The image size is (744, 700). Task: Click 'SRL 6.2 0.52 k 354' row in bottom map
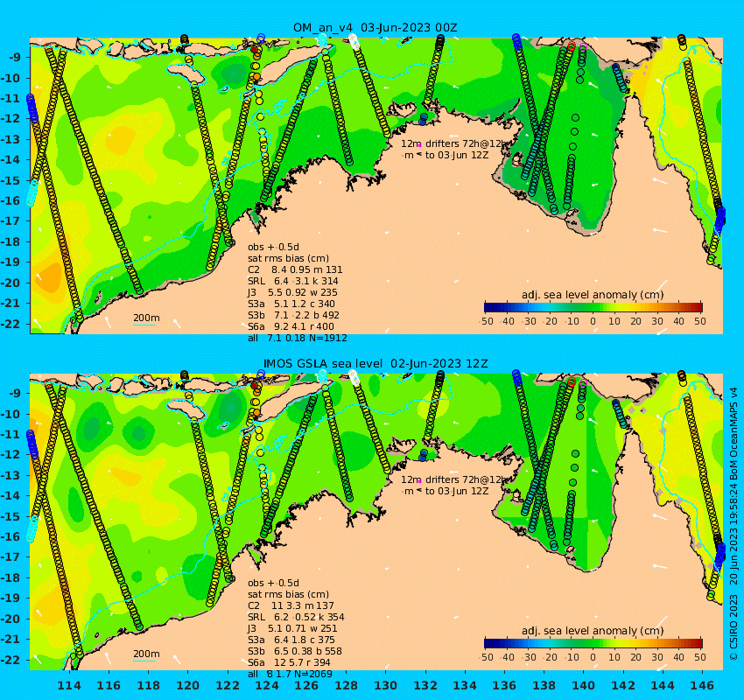296,617
